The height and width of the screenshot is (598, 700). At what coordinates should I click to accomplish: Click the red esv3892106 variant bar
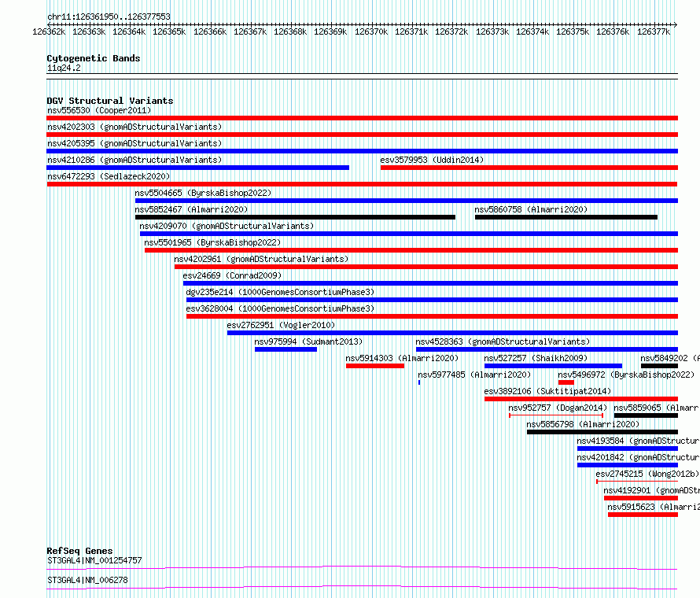(581, 399)
